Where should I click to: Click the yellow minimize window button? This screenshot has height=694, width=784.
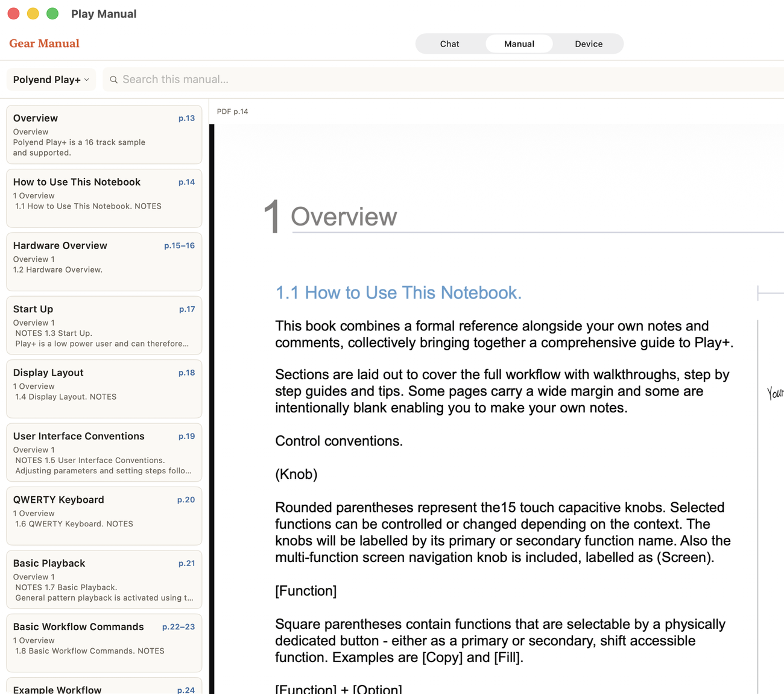point(33,13)
